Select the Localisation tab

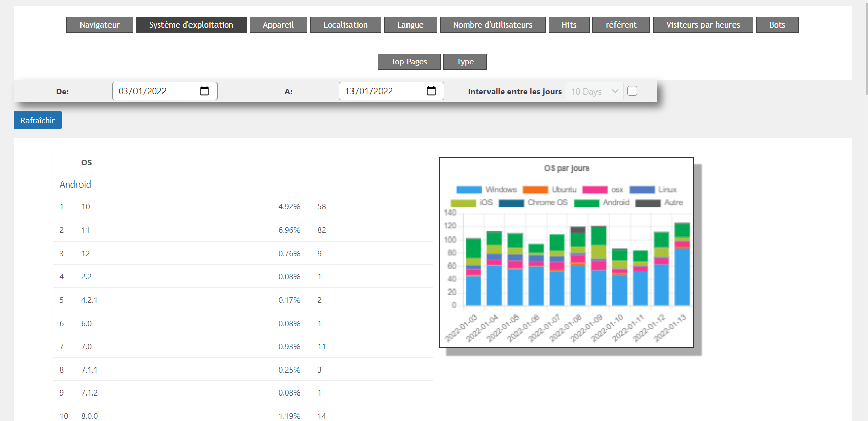[345, 25]
